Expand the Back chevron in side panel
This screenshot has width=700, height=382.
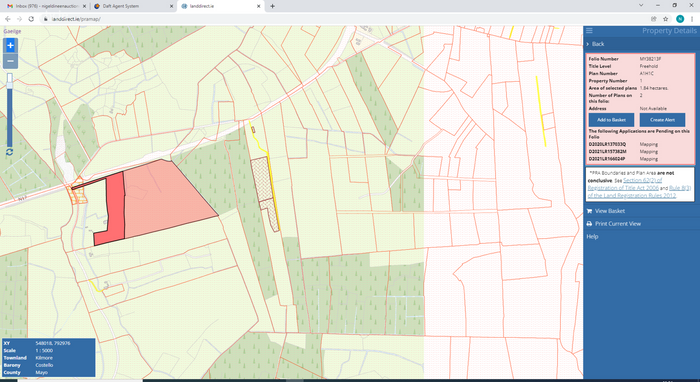(x=588, y=44)
